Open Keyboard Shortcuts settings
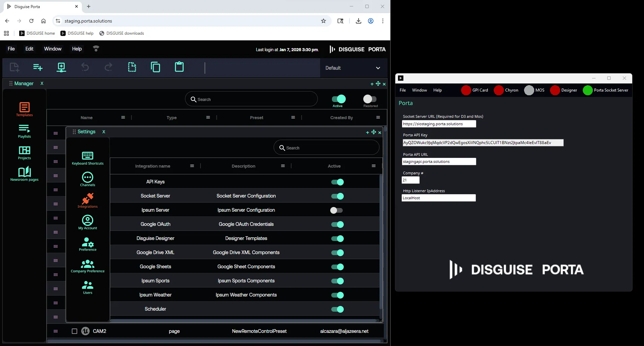Screen dimensions: 644x346 (88, 158)
